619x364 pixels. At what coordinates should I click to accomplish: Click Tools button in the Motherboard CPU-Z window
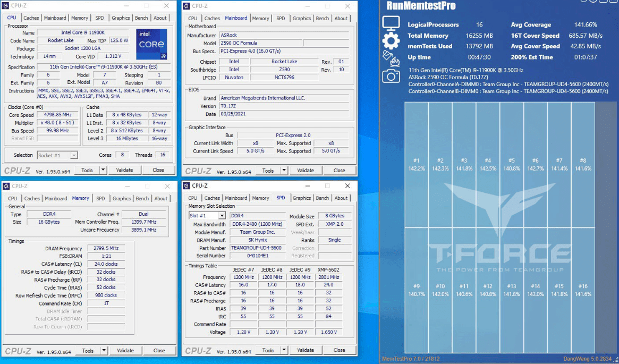point(268,171)
